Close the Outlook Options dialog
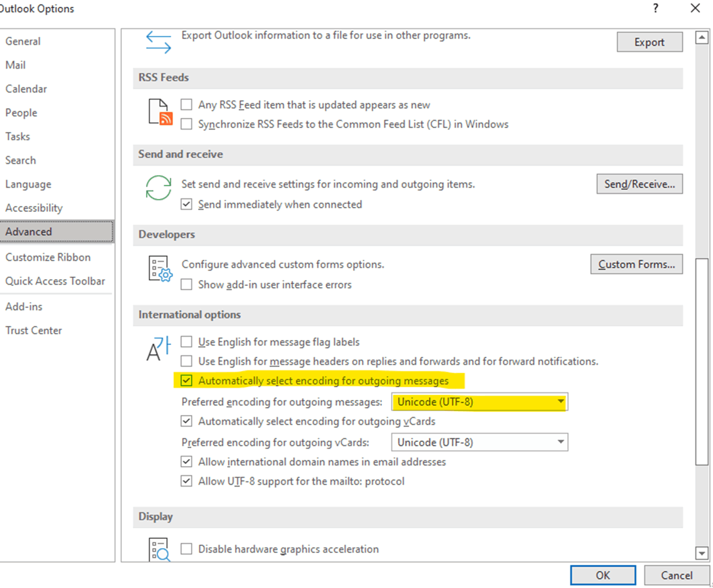 point(695,8)
